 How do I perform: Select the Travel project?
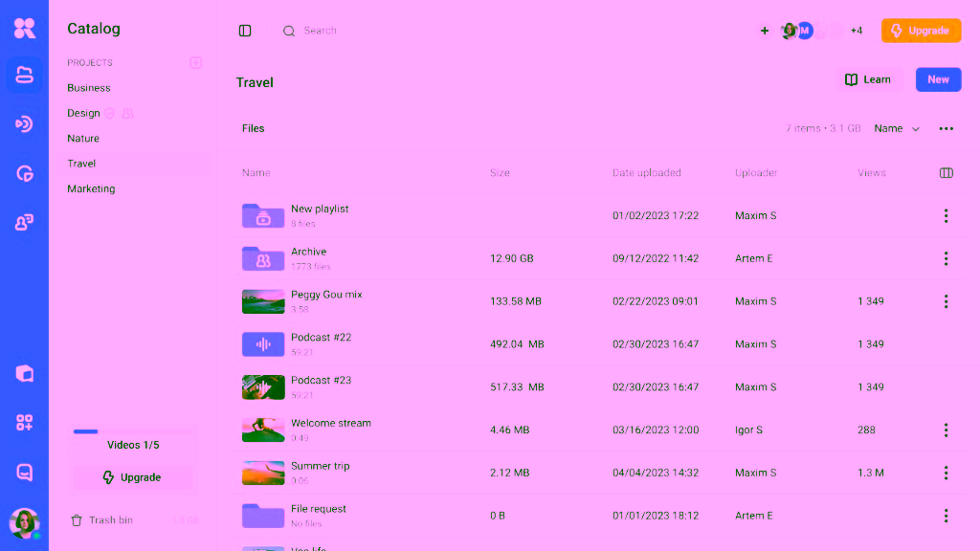coord(81,164)
